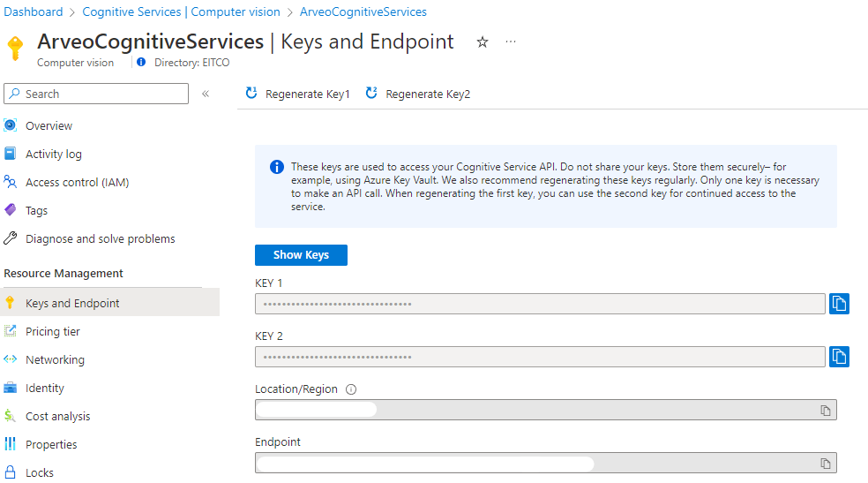Select Pricing tier in the sidebar
Viewport: 868px width, 483px height.
(53, 331)
